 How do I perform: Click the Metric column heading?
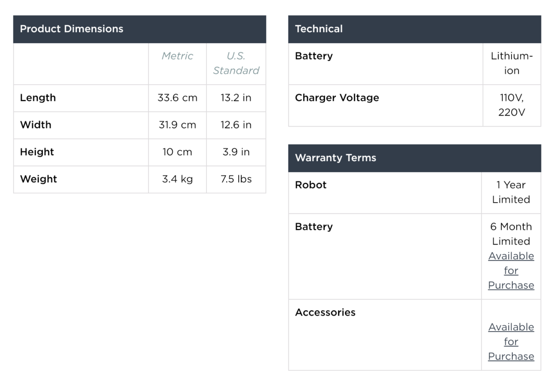pyautogui.click(x=177, y=56)
